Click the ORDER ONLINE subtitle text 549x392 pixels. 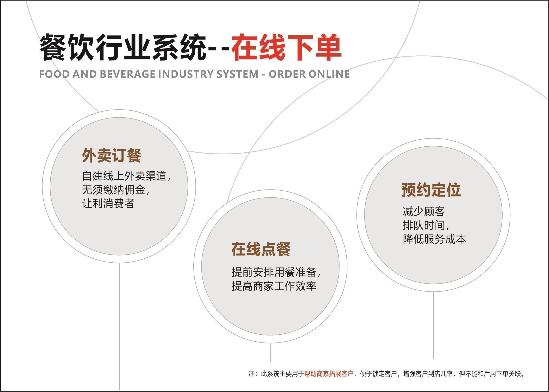(309, 74)
